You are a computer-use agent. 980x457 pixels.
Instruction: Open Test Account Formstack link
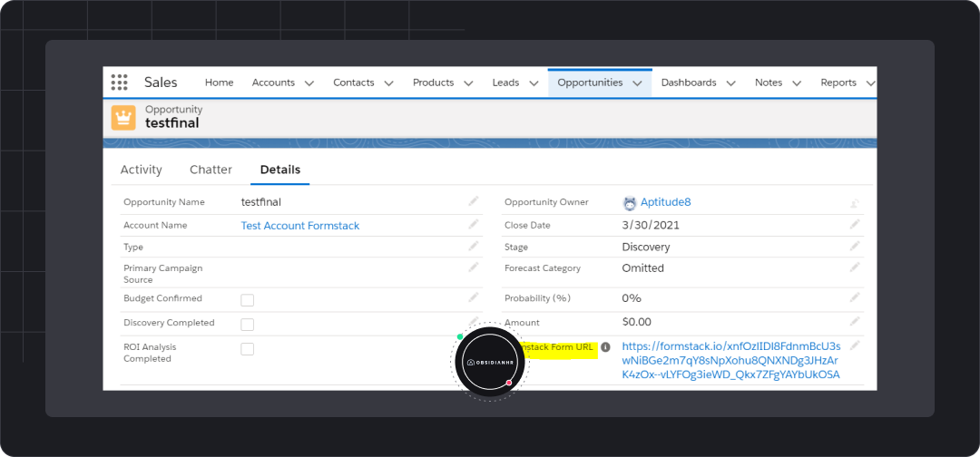pyautogui.click(x=300, y=226)
